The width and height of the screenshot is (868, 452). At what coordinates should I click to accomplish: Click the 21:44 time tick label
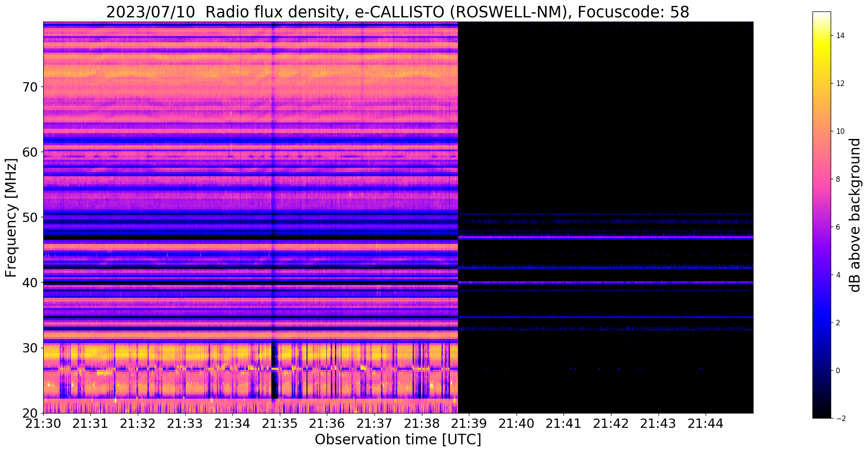(x=706, y=423)
